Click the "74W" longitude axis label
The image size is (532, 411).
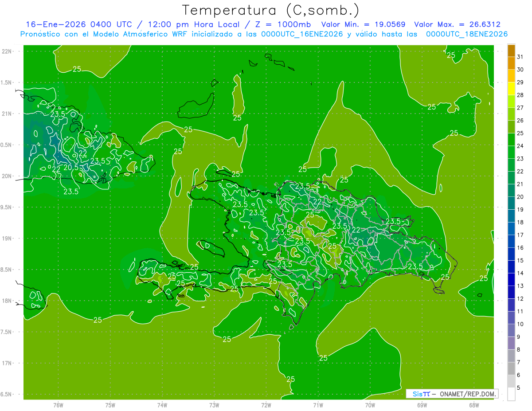click(162, 405)
